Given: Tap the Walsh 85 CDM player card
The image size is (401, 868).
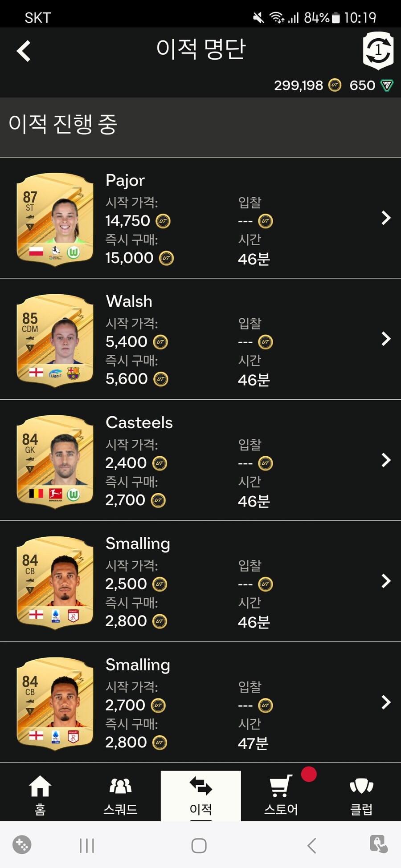Looking at the screenshot, I should point(55,340).
